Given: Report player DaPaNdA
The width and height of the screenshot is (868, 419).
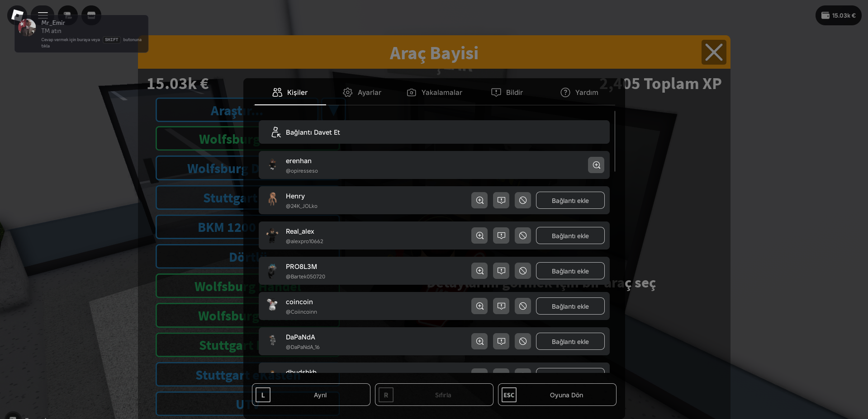Looking at the screenshot, I should click(501, 341).
